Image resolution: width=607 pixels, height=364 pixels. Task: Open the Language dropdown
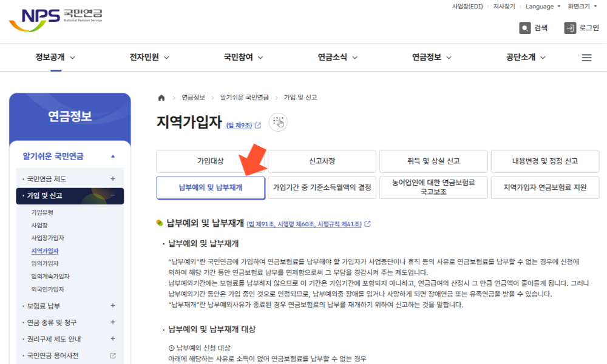pyautogui.click(x=540, y=6)
